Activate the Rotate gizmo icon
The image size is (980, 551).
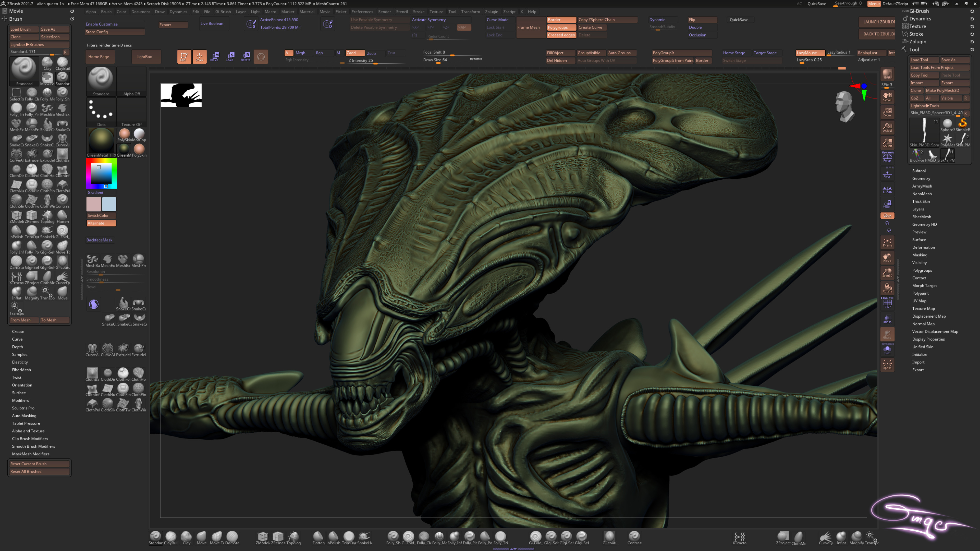[245, 56]
